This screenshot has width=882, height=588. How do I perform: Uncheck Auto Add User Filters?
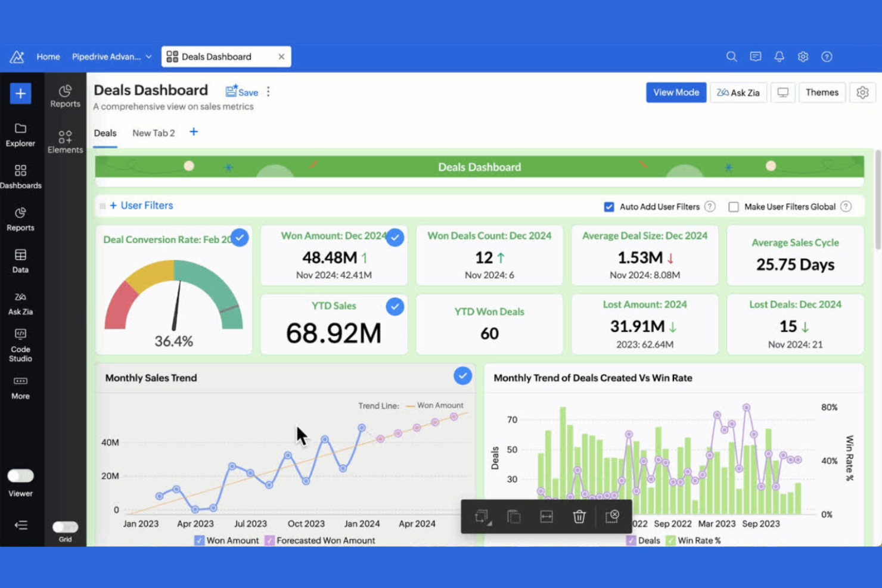point(609,207)
